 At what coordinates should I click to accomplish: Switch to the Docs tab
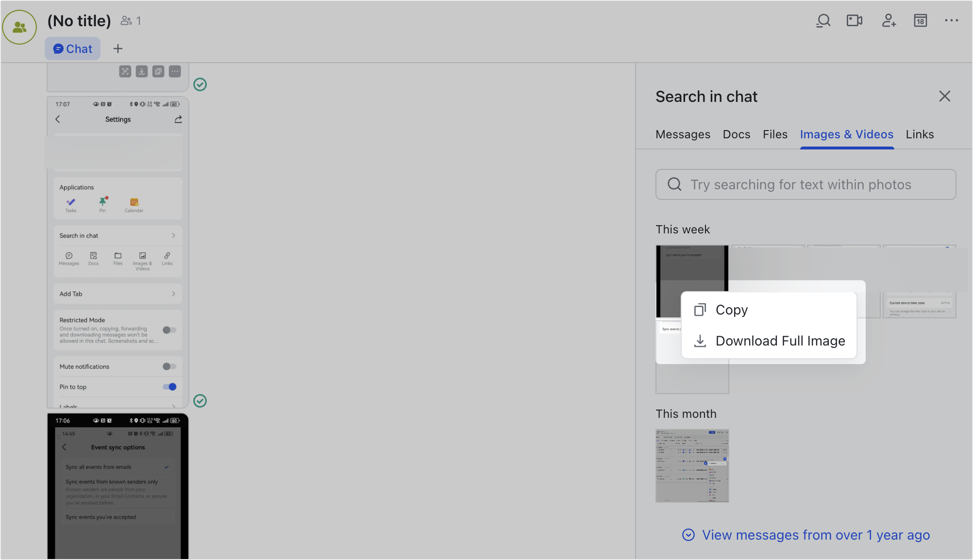[x=736, y=134]
